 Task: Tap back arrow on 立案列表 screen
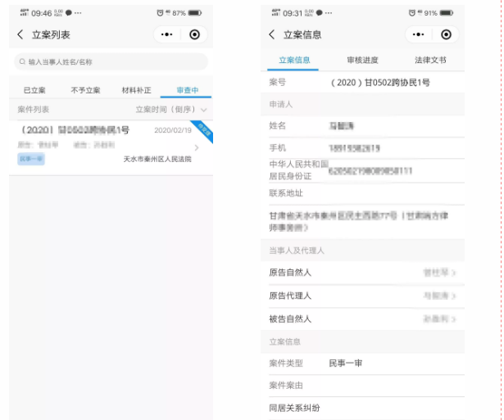pos(20,34)
